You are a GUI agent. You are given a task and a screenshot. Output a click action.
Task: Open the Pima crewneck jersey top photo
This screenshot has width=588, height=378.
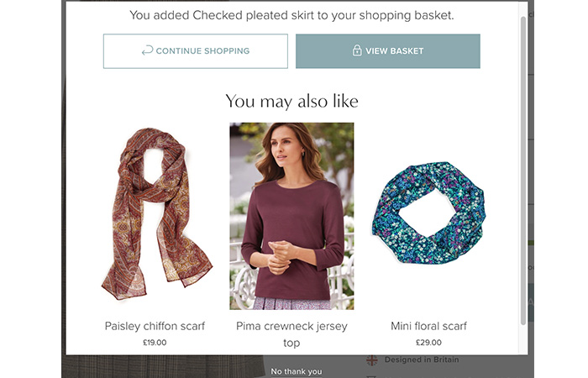[x=291, y=216]
